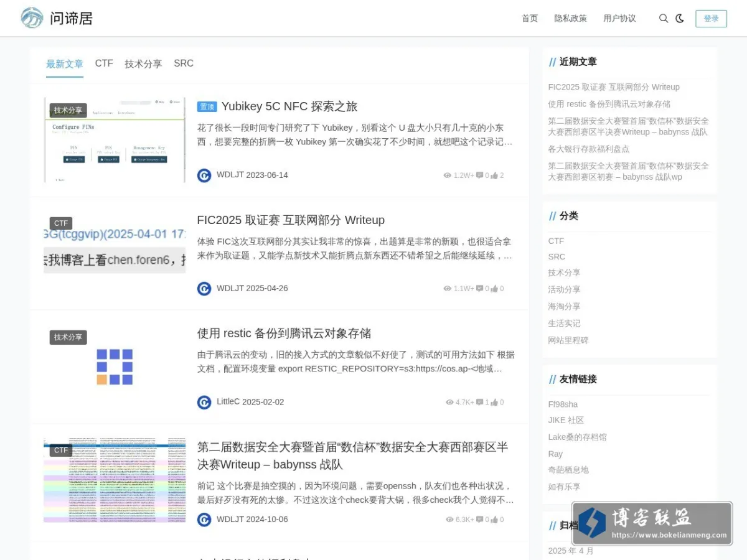
Task: Open sidebar link 各大银行存款福利盘点
Action: tap(589, 149)
